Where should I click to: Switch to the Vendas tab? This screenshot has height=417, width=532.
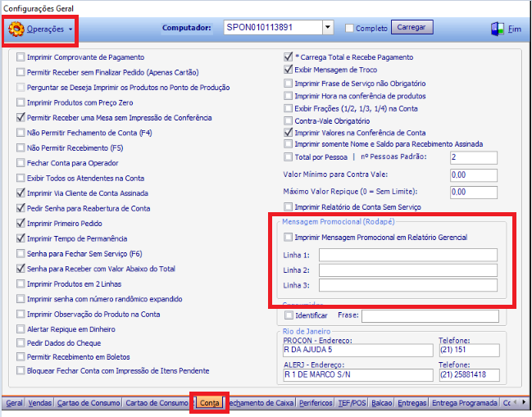[39, 403]
